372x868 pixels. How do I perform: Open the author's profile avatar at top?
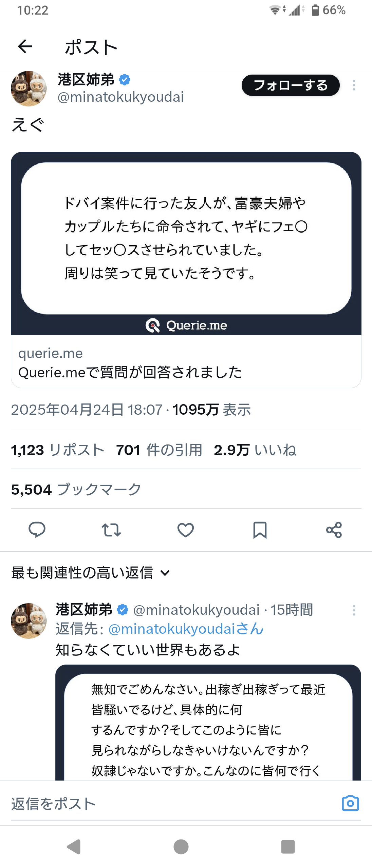(29, 89)
